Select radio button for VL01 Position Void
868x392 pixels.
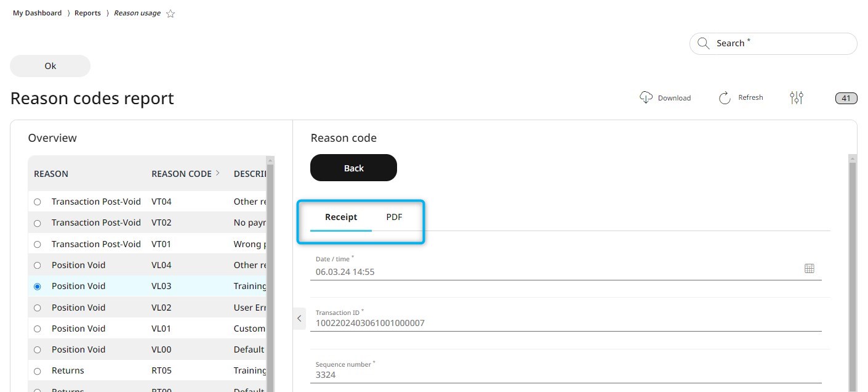[x=38, y=329]
